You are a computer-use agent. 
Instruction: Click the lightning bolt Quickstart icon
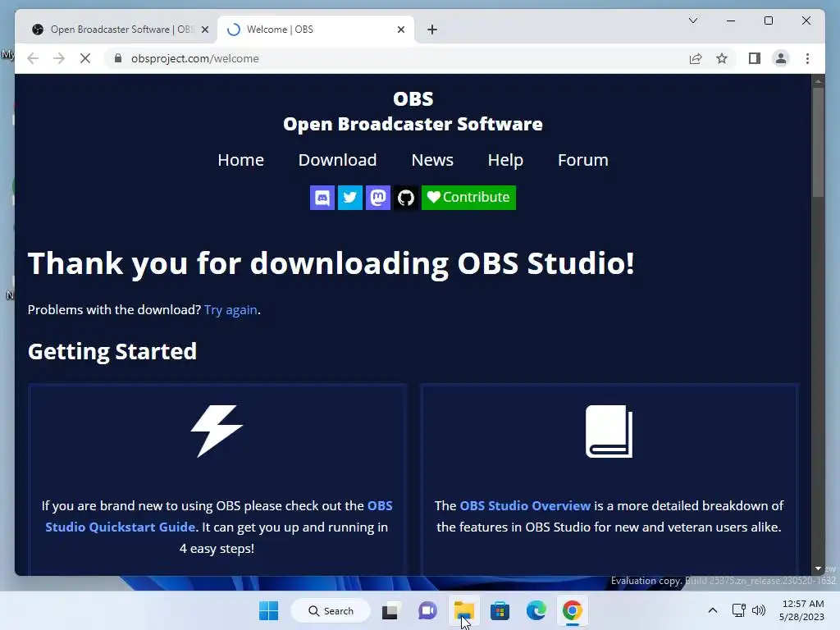pyautogui.click(x=217, y=431)
